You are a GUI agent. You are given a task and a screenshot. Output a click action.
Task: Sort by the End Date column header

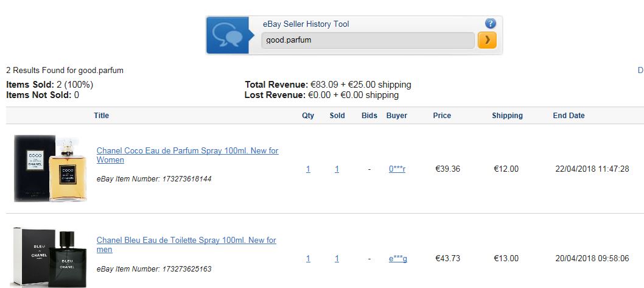569,116
